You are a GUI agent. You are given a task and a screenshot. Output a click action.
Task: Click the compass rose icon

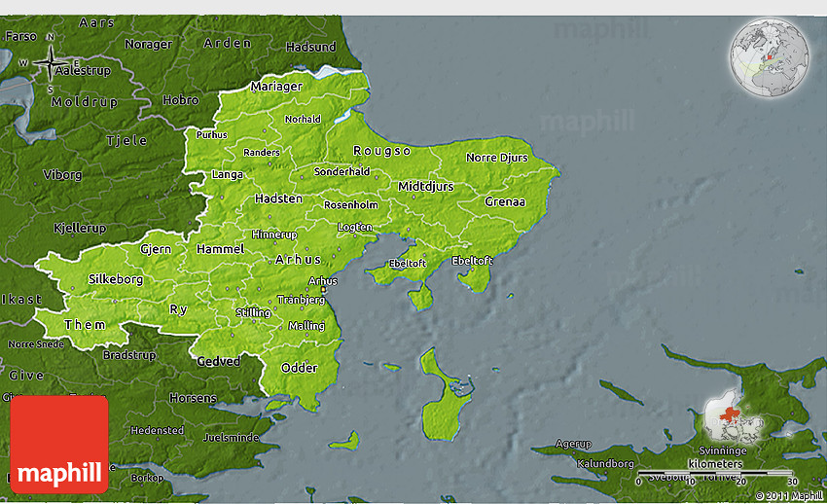tap(51, 65)
